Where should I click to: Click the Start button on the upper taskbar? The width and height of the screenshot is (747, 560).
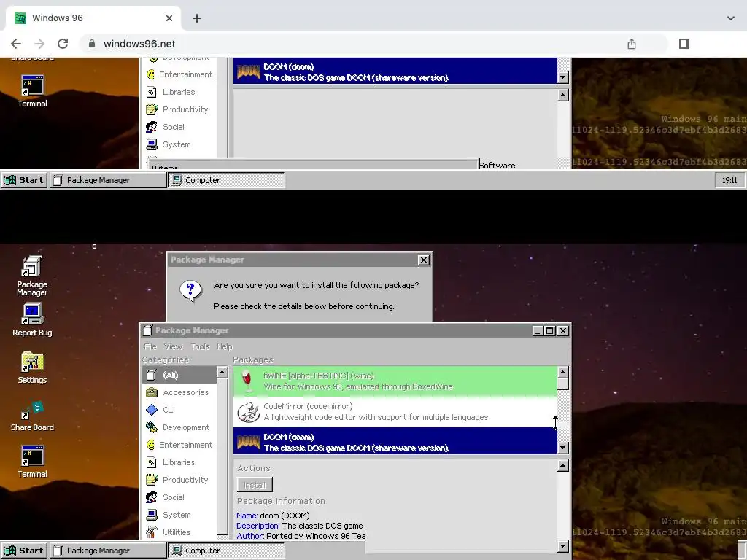tap(24, 180)
